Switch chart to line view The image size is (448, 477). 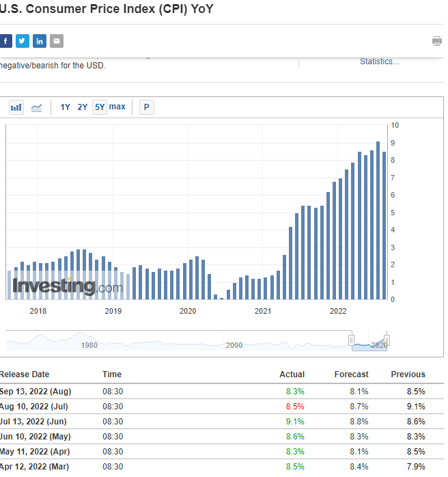pos(37,107)
